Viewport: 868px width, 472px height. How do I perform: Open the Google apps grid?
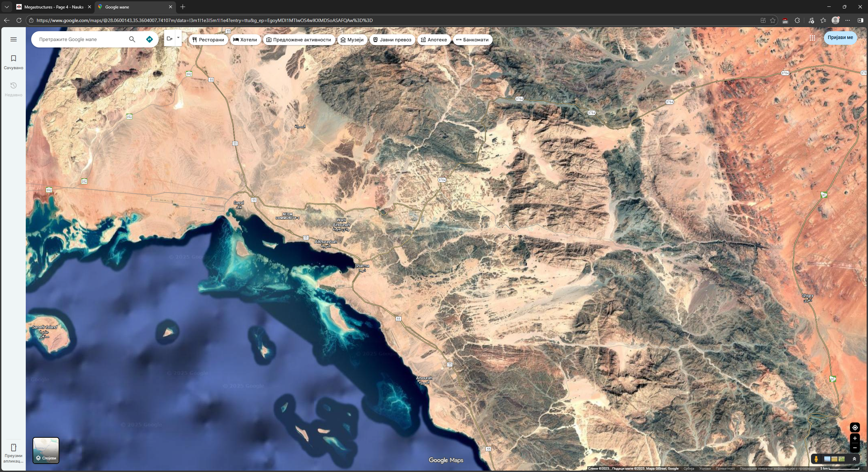coord(812,38)
